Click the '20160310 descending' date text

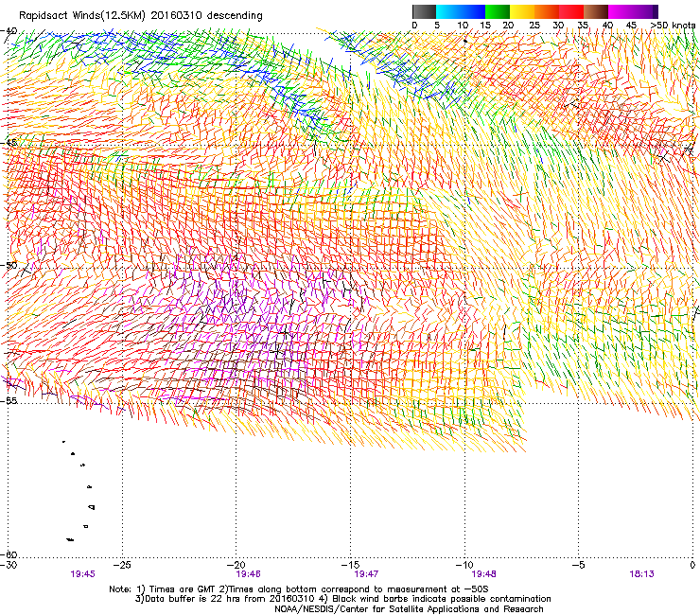(x=206, y=16)
